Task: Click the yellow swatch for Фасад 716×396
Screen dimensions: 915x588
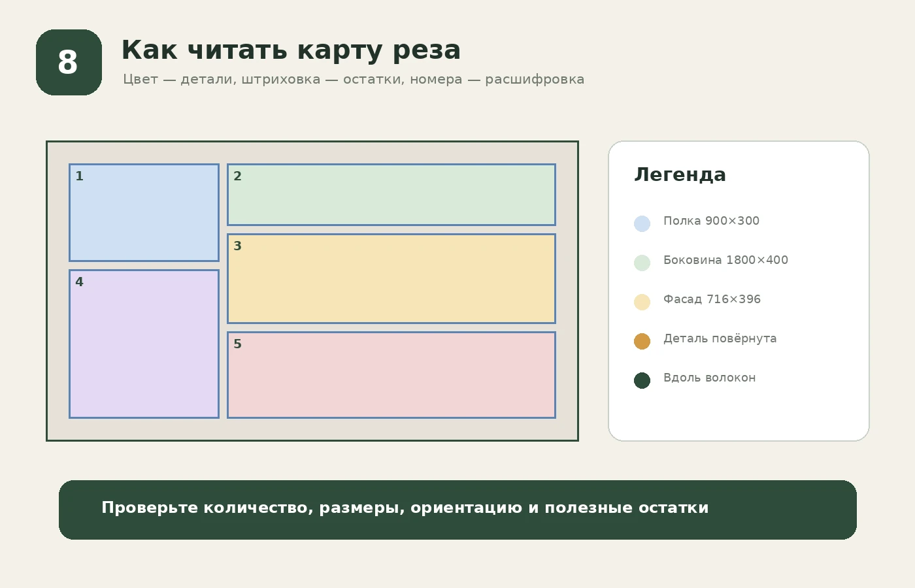Action: click(642, 302)
